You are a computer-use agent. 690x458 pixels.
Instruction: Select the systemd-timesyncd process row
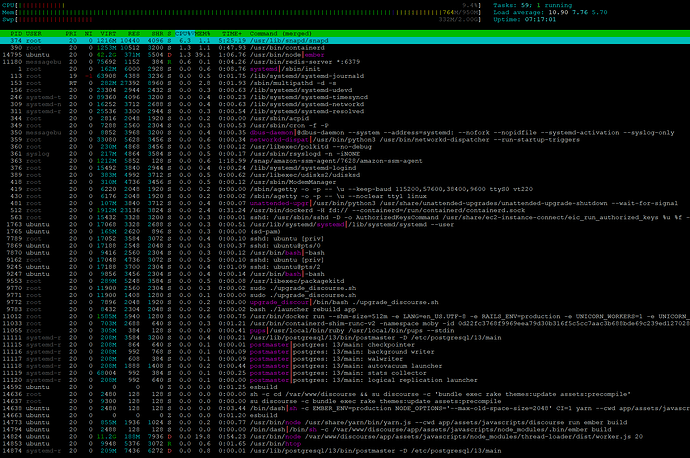(x=345, y=97)
